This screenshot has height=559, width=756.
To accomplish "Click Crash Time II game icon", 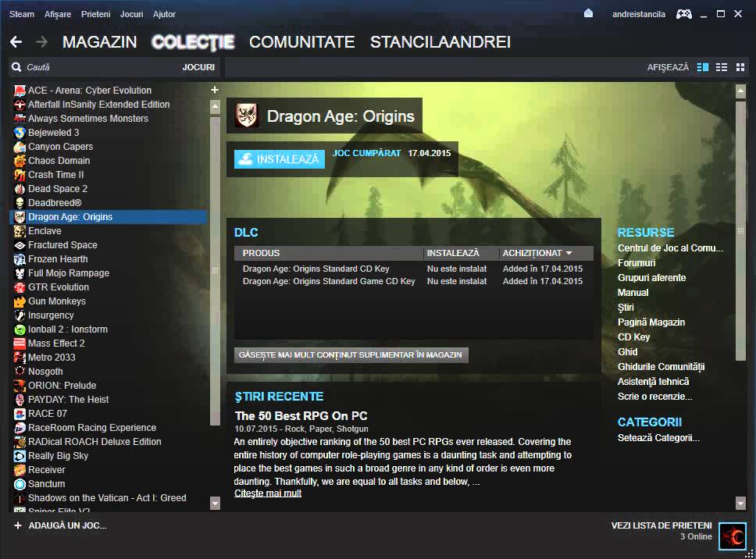I will pos(20,175).
